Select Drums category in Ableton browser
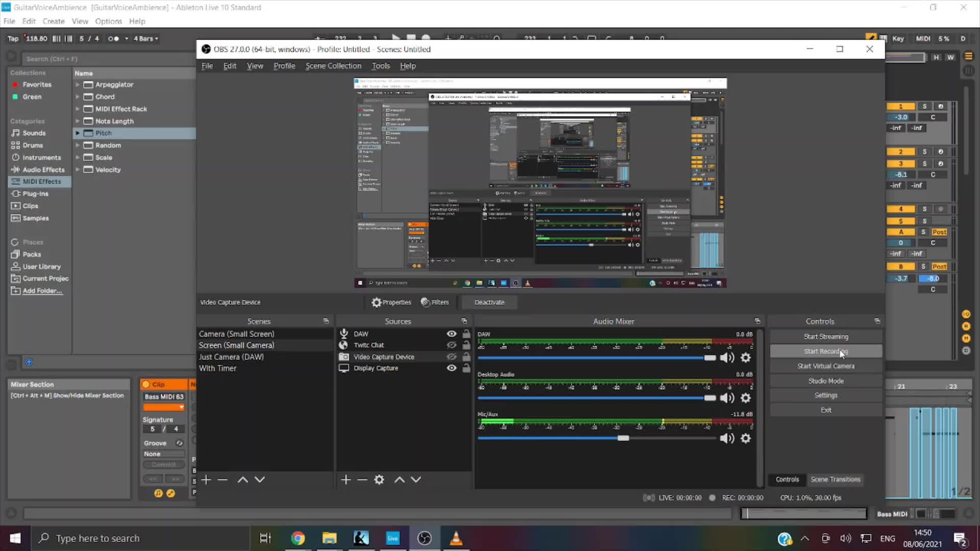The image size is (980, 551). tap(33, 145)
